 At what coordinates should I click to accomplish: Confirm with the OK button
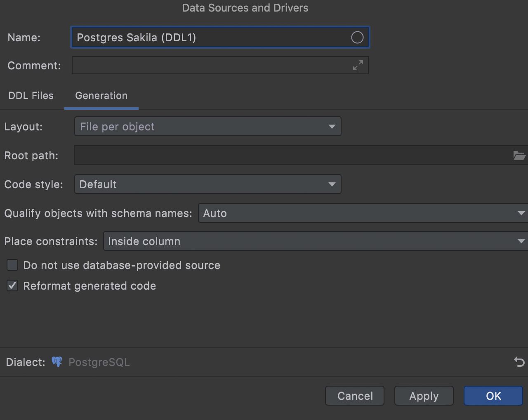(x=493, y=396)
